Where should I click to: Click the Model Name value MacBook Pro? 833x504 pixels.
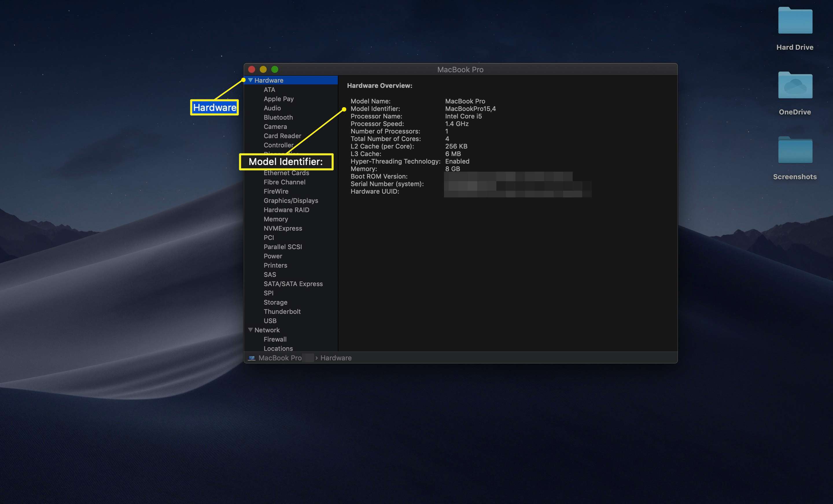click(465, 101)
